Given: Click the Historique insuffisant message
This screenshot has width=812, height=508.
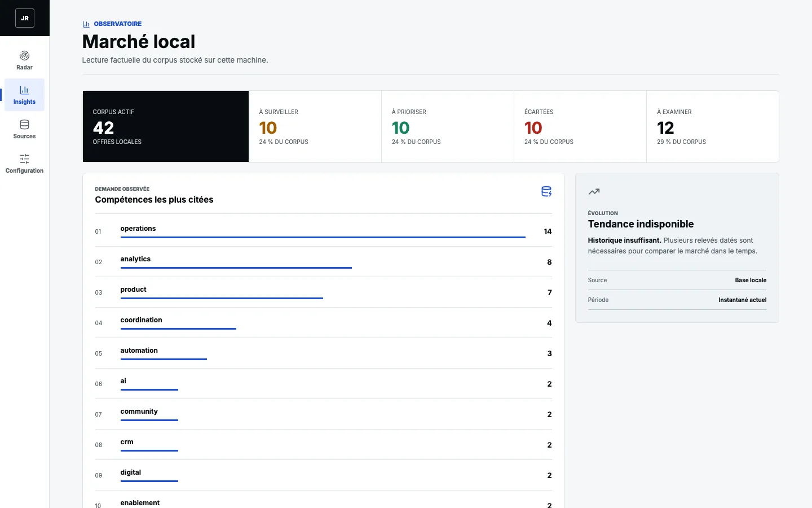Looking at the screenshot, I should click(625, 240).
